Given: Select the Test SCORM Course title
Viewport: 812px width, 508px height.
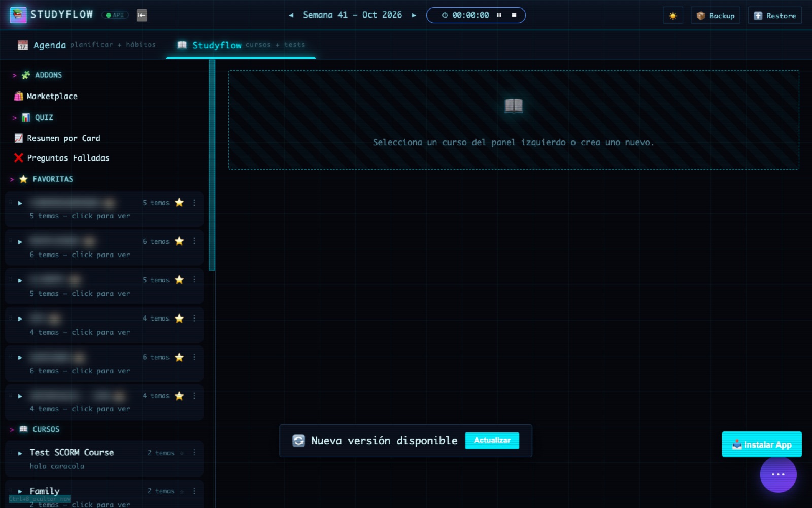Looking at the screenshot, I should (x=72, y=452).
